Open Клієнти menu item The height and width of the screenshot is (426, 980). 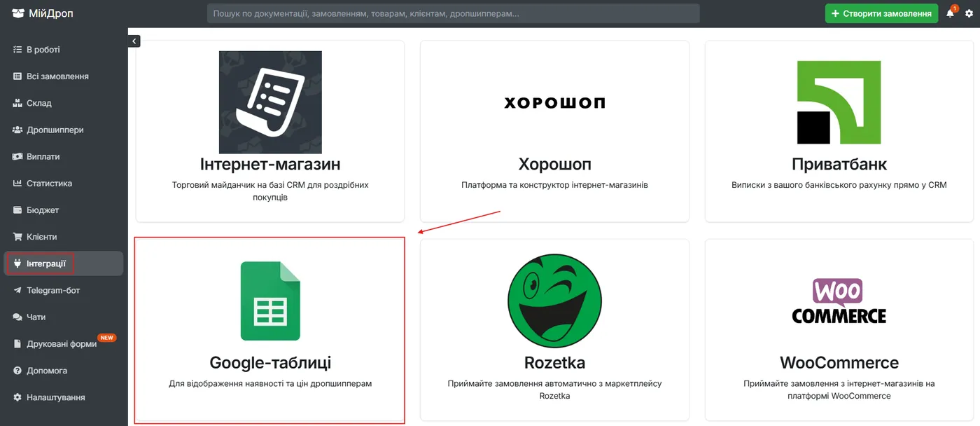[x=64, y=237]
